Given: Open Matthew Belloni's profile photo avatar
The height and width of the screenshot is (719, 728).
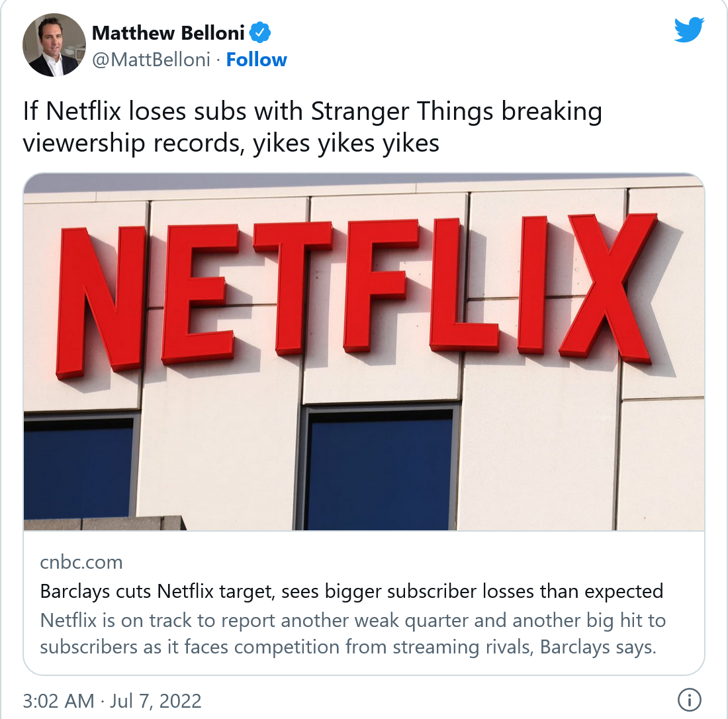Looking at the screenshot, I should click(54, 45).
